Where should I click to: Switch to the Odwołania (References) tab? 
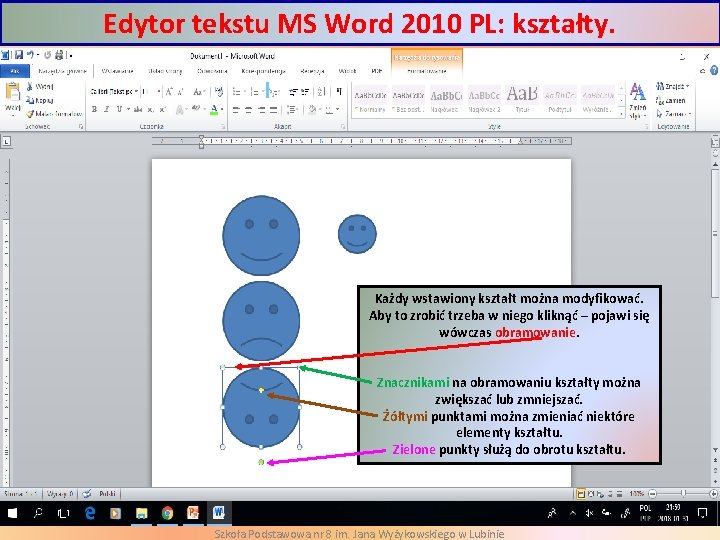(212, 71)
